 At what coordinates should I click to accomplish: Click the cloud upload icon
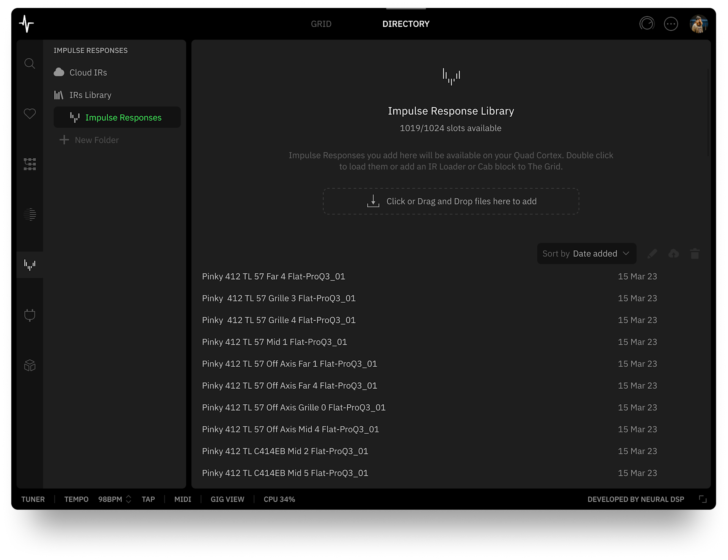point(673,253)
